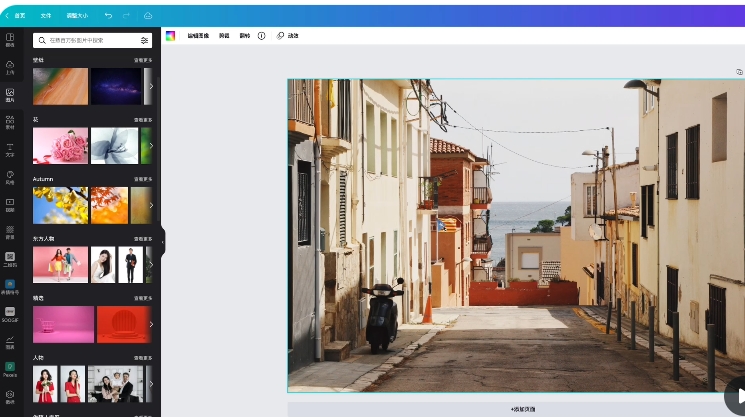This screenshot has width=745, height=417.
Task: Open the Upload panel in sidebar
Action: click(10, 68)
